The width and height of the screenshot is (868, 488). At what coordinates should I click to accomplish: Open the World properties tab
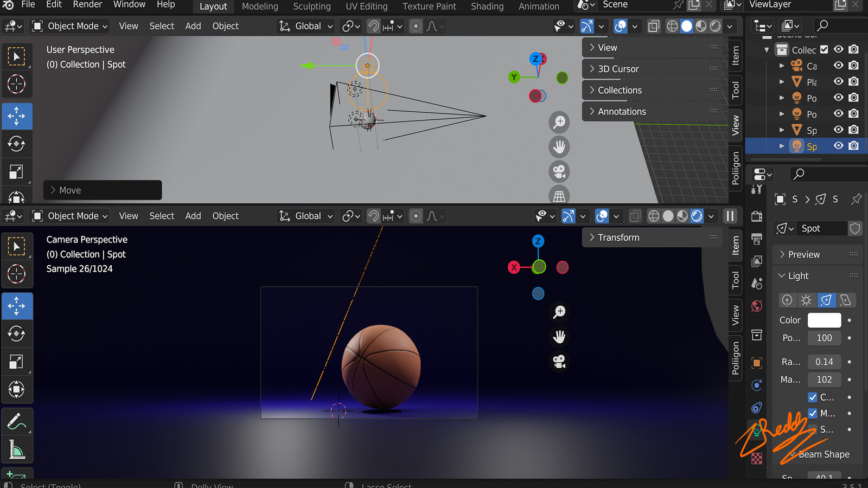757,306
